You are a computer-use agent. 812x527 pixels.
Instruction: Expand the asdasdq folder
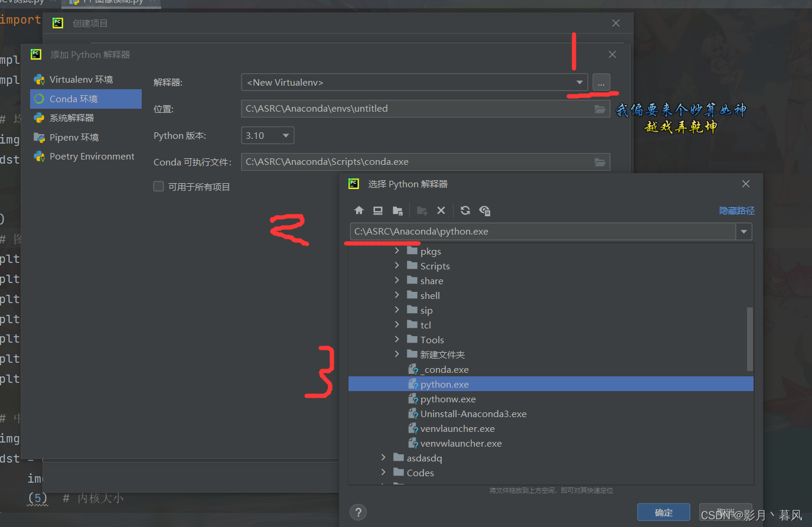(x=383, y=458)
